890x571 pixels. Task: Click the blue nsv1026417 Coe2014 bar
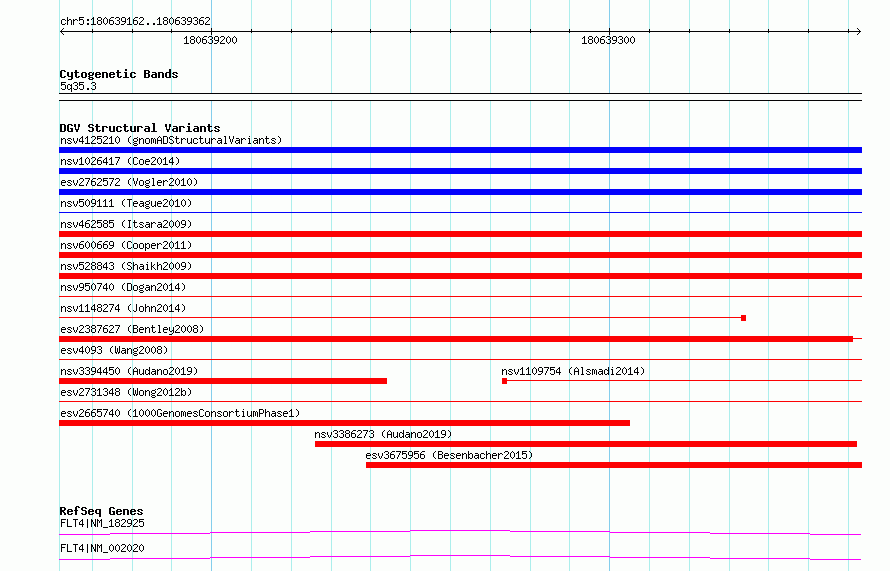460,171
